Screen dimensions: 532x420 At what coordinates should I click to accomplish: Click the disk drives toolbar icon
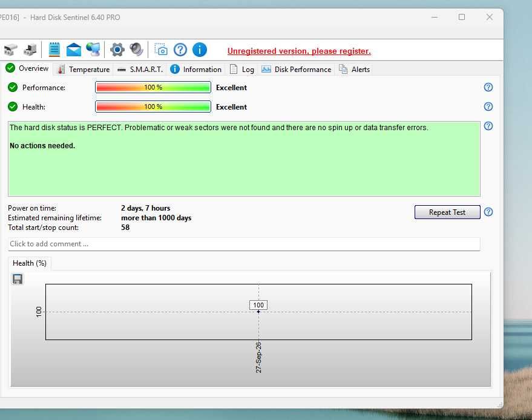10,50
